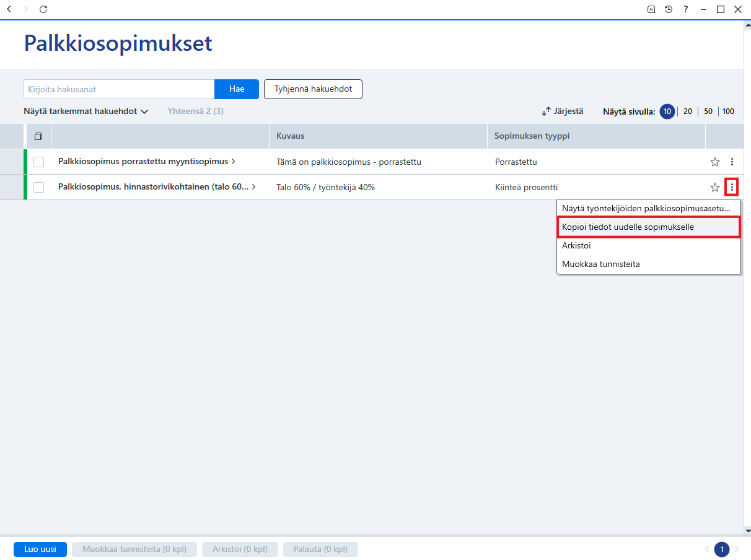The image size is (751, 560).
Task: Open the AI assistant icon in title bar
Action: (651, 9)
